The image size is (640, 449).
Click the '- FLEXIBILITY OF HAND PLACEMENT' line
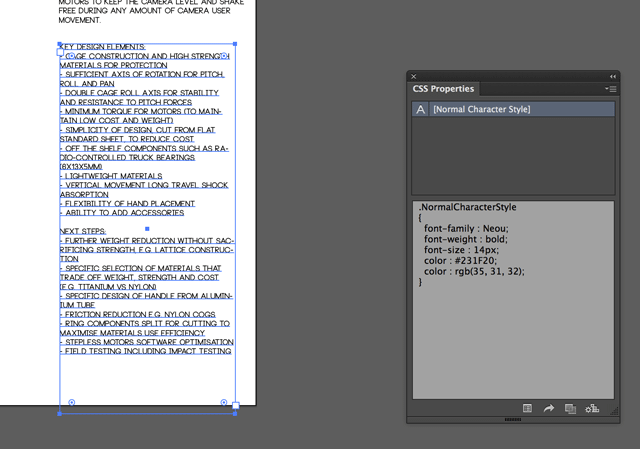tap(127, 204)
